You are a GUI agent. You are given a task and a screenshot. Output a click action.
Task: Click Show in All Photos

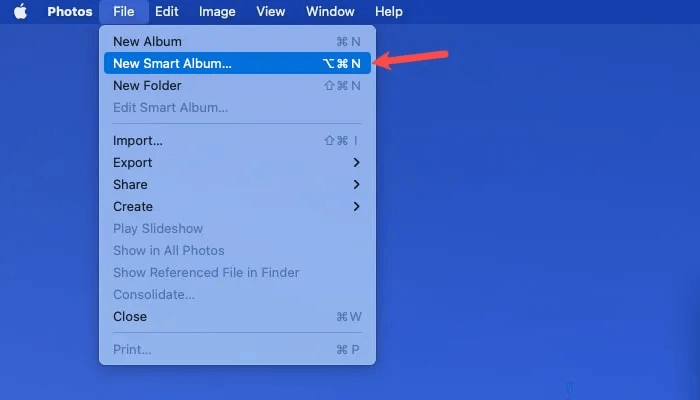(x=237, y=250)
